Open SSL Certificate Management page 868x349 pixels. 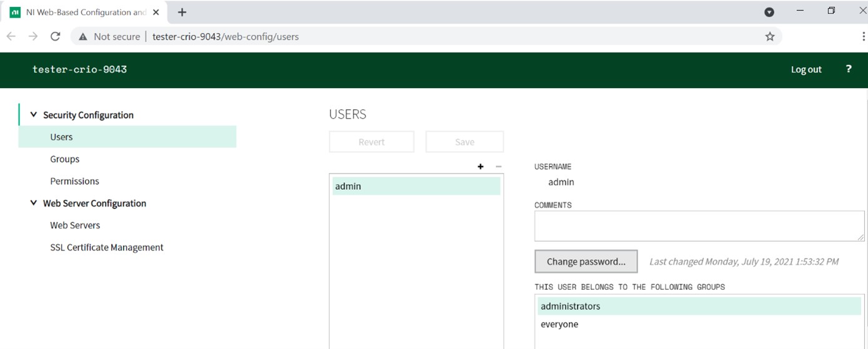point(107,247)
